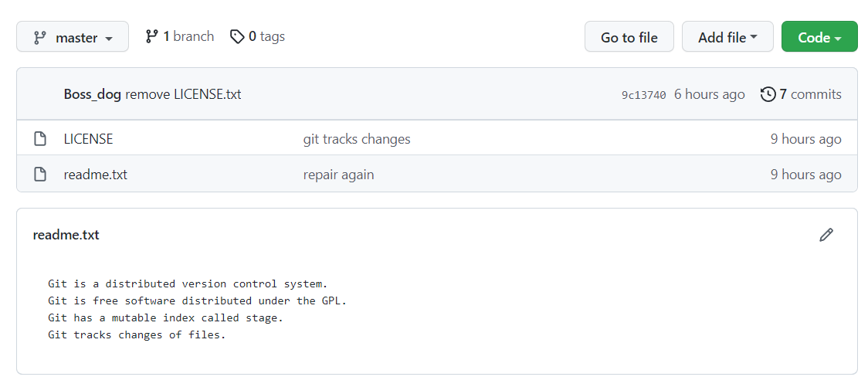Open the green Code dropdown
Screen dimensions: 868x387
tap(819, 36)
